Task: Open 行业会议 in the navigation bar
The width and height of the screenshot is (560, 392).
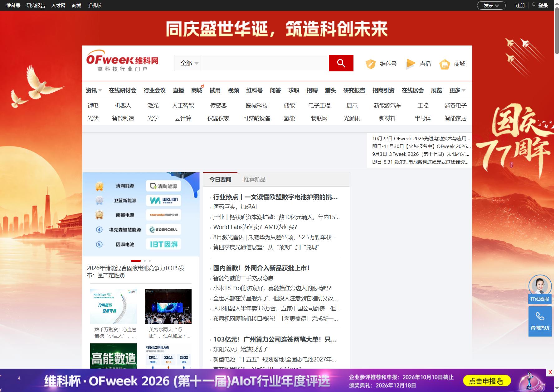Action: [155, 90]
